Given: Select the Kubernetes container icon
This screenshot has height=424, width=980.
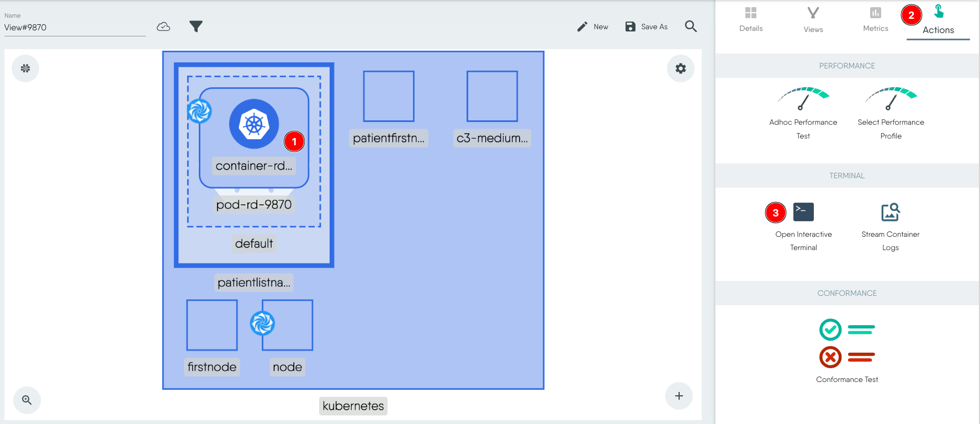Looking at the screenshot, I should pyautogui.click(x=254, y=124).
